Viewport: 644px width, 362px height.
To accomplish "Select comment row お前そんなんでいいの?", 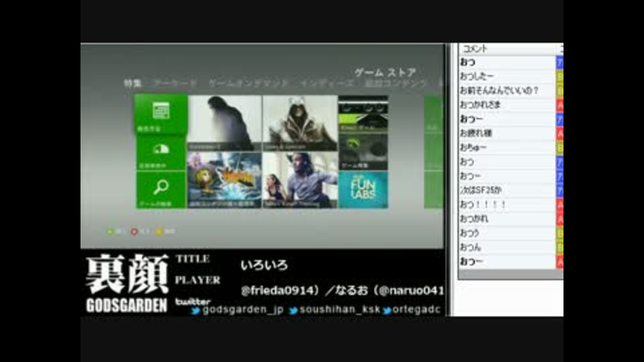I will [507, 90].
